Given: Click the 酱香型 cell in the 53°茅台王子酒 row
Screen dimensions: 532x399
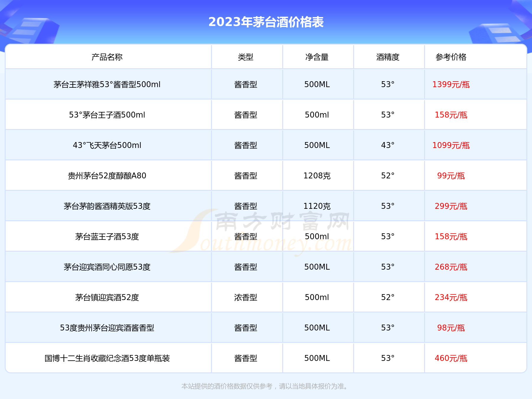Looking at the screenshot, I should click(x=246, y=115).
